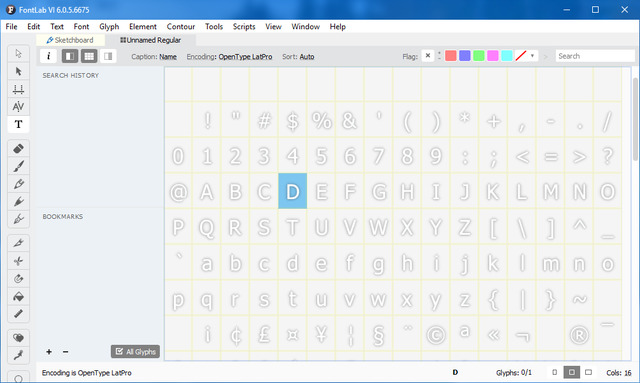Viewport: 640px width, 383px height.
Task: Select the Text T tool
Action: point(18,125)
